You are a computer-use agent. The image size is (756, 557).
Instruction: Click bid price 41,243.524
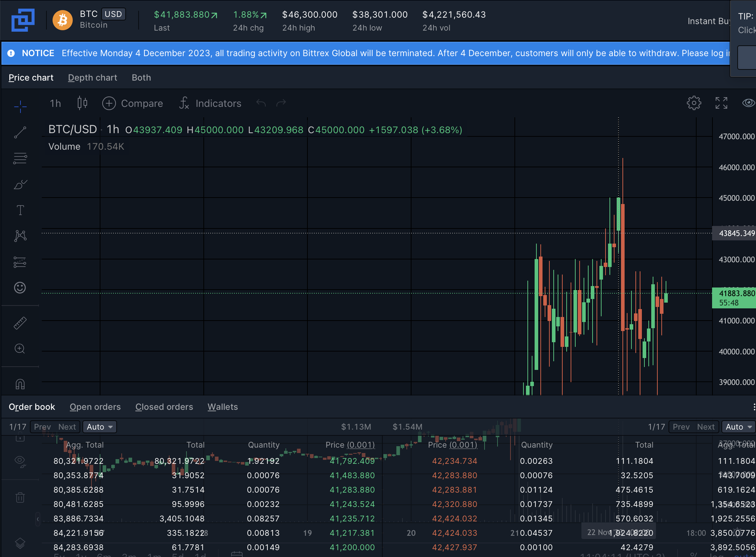(352, 504)
